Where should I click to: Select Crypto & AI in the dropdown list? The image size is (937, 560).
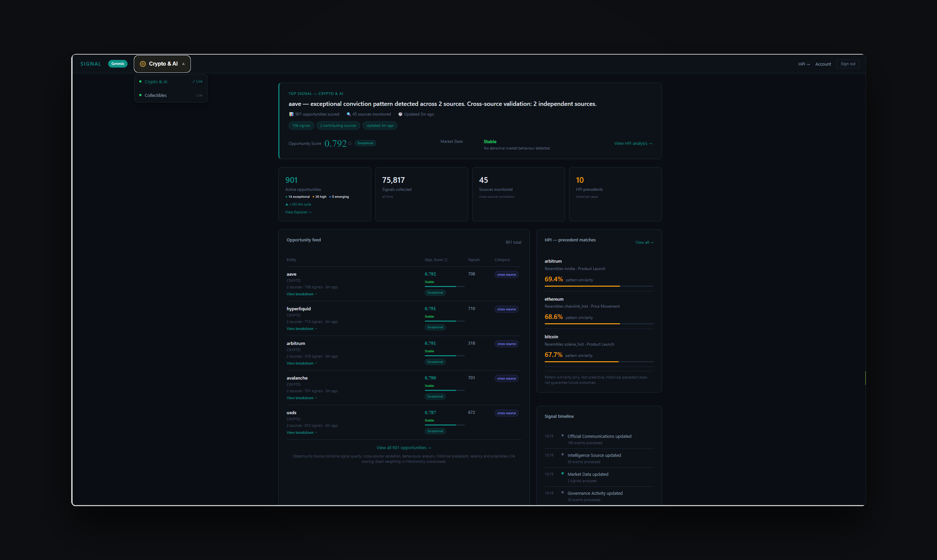click(170, 82)
